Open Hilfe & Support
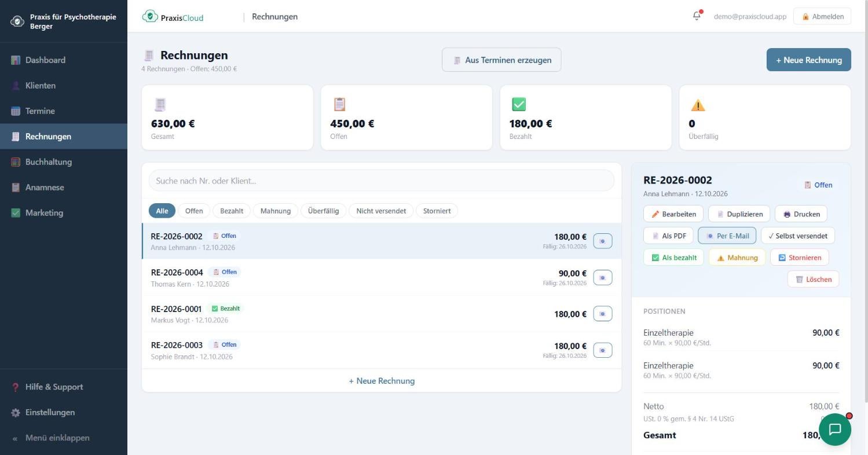The image size is (868, 455). [x=64, y=387]
